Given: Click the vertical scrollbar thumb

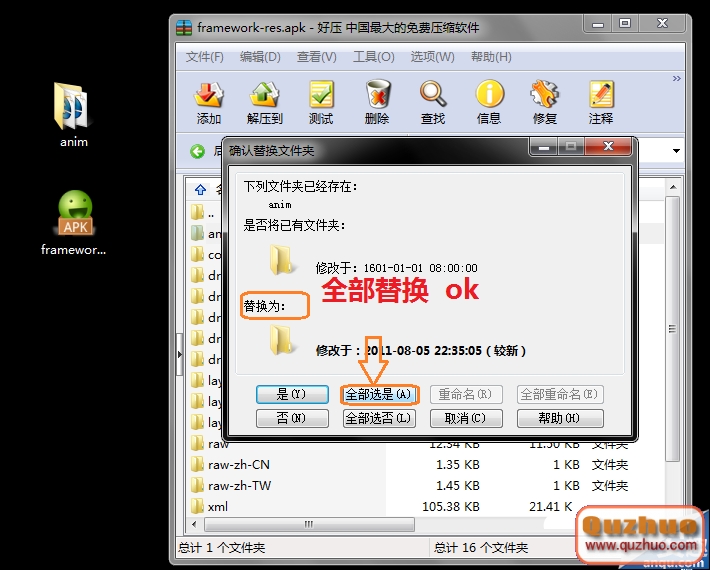Looking at the screenshot, I should [x=672, y=329].
